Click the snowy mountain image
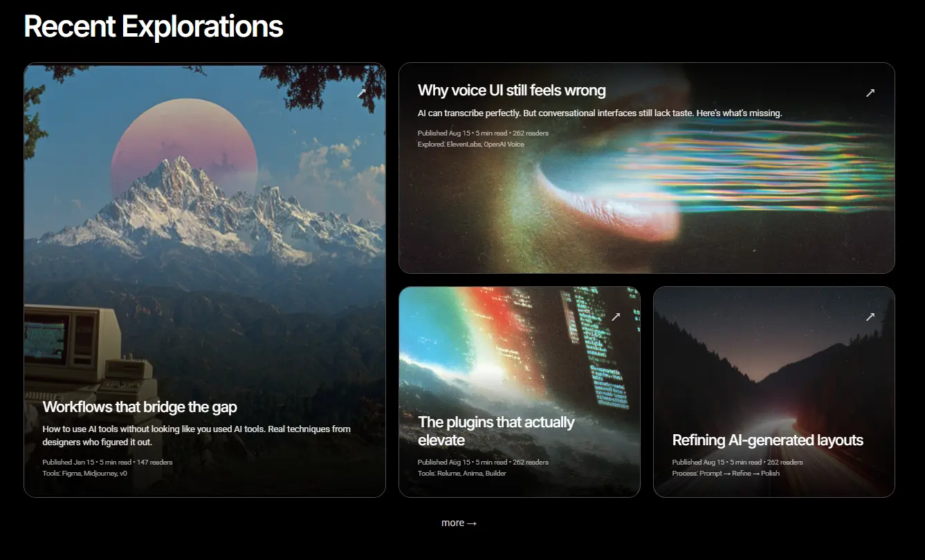Viewport: 925px width, 560px height. point(205,207)
